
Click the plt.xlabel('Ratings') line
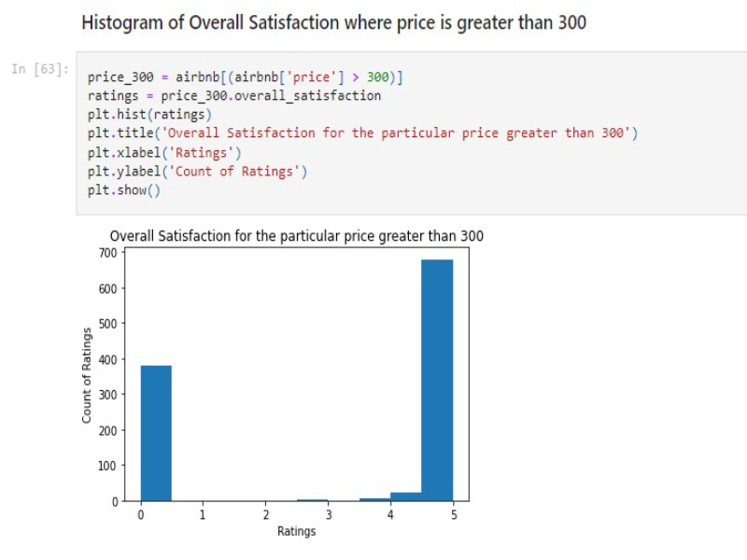164,152
